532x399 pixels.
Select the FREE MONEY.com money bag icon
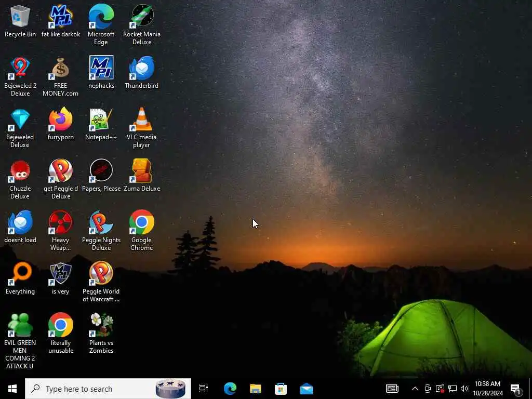(60, 68)
